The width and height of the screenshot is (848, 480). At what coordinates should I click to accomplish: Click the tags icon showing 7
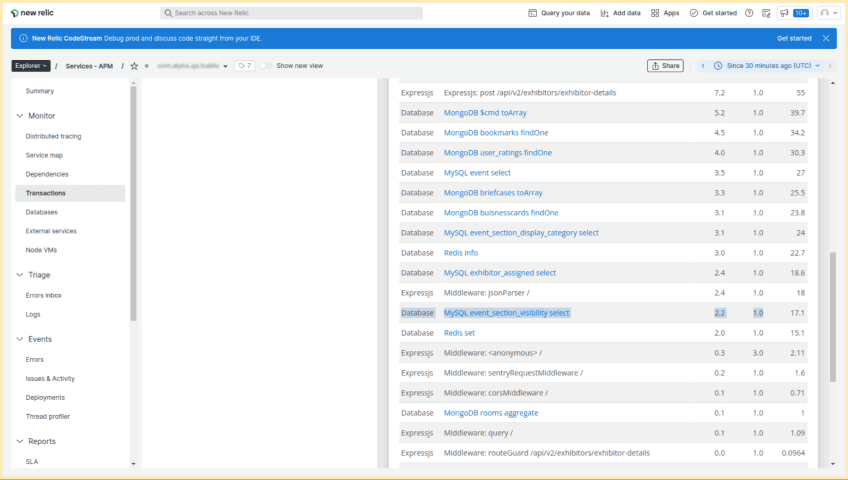pyautogui.click(x=245, y=66)
